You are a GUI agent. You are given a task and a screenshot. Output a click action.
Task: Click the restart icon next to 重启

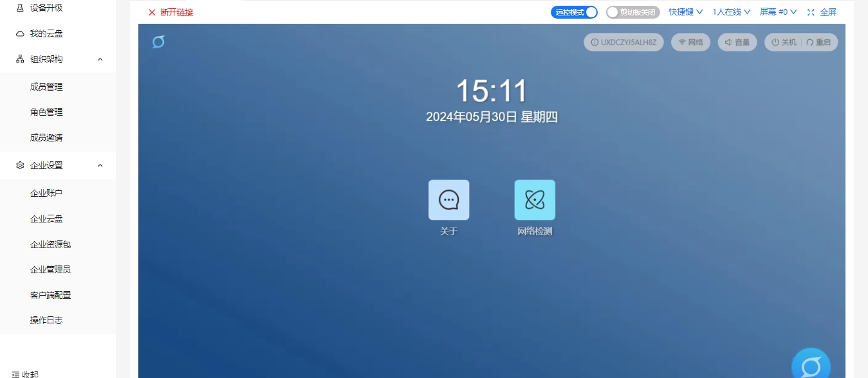pyautogui.click(x=810, y=42)
